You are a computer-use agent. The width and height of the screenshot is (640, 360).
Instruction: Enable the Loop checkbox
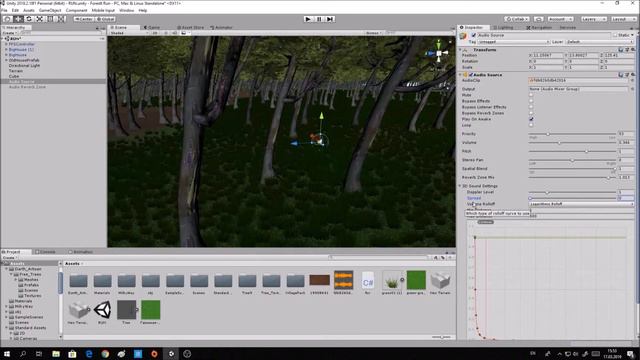click(531, 125)
